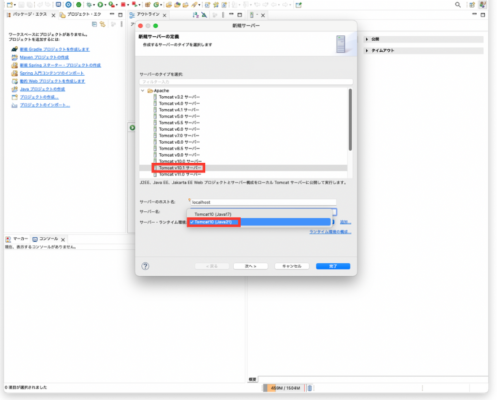Switch to the プロジェクト・エクスプローラー tab
The height and width of the screenshot is (400, 497).
pos(81,14)
